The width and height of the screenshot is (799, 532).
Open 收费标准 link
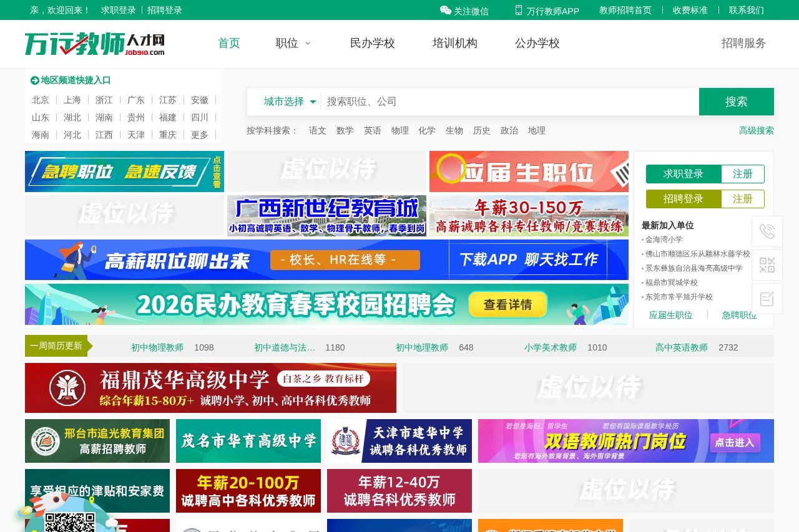tap(690, 10)
